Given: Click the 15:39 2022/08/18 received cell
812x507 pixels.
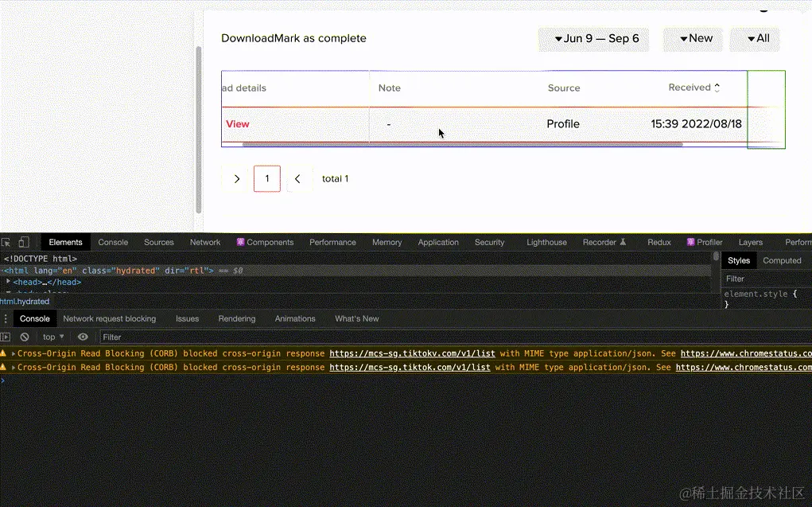Looking at the screenshot, I should [x=696, y=124].
